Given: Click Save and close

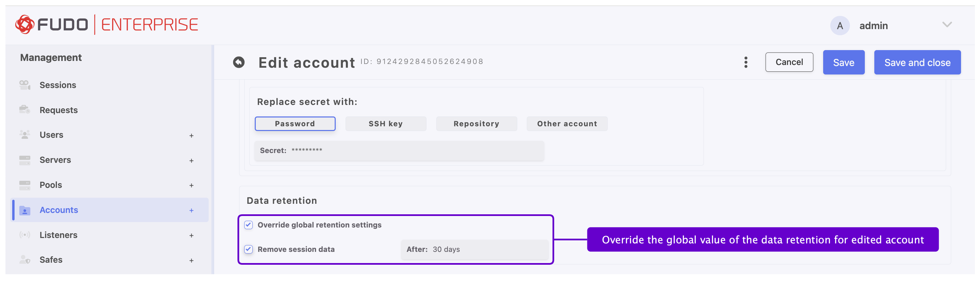Looking at the screenshot, I should tap(917, 62).
